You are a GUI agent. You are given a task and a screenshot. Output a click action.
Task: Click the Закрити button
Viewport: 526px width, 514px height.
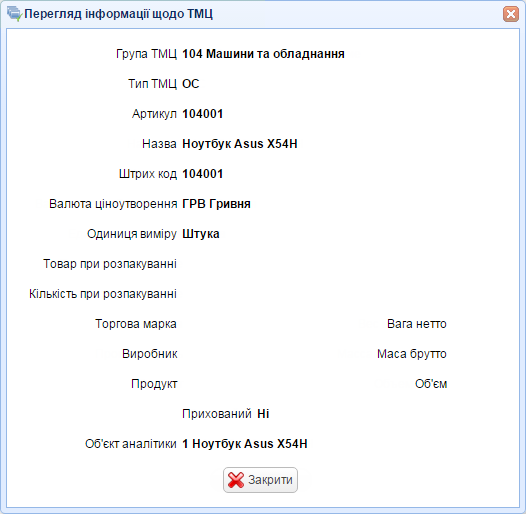pos(260,480)
